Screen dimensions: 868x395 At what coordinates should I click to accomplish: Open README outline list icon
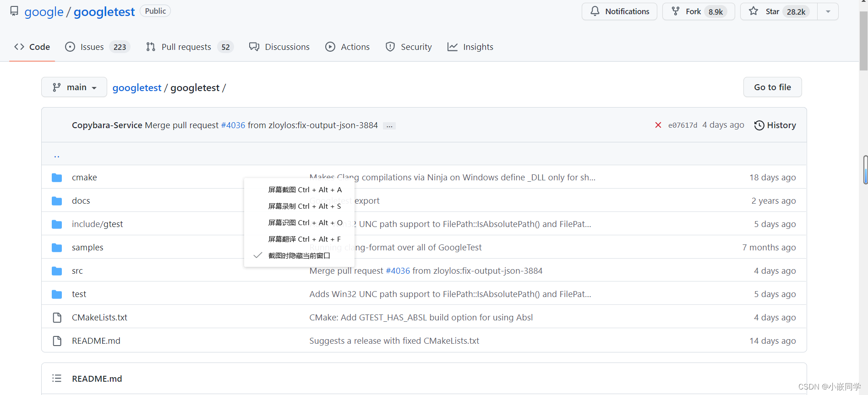57,378
